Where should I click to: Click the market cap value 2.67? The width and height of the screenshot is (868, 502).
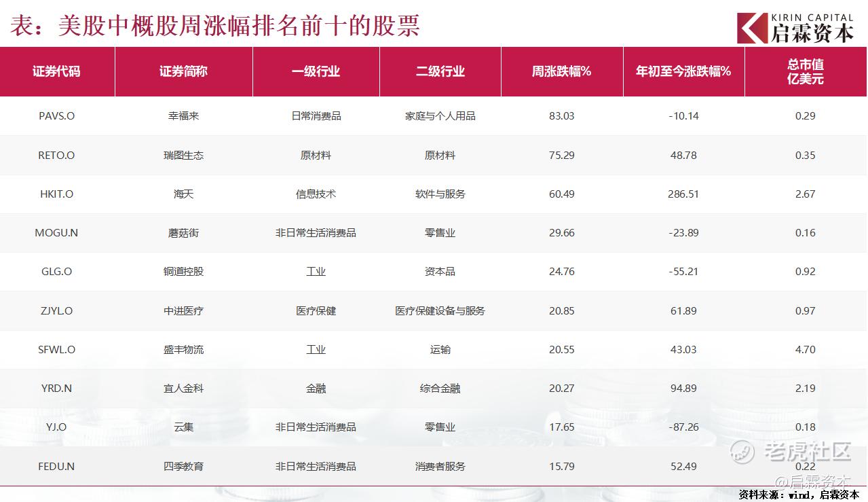806,194
